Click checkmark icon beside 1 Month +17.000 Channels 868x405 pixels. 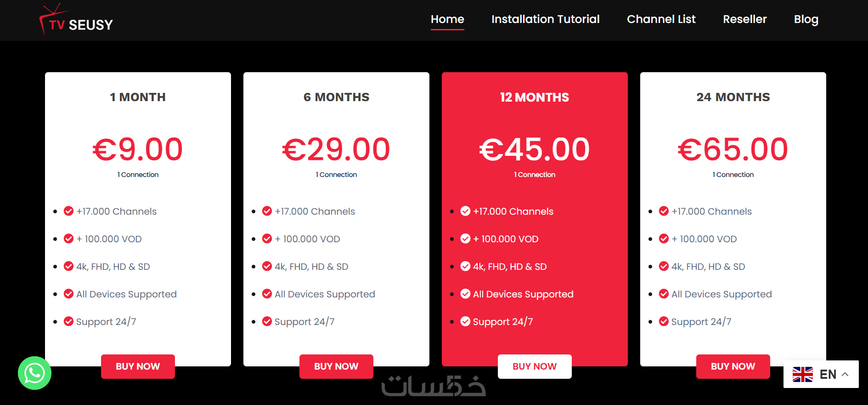pos(68,211)
